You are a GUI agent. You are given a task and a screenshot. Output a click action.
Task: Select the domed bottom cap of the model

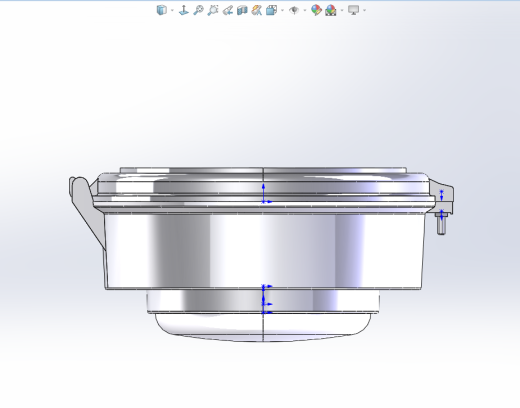click(x=263, y=327)
